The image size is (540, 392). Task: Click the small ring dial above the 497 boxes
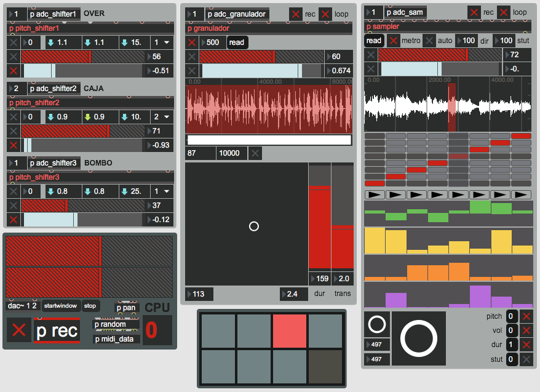[377, 324]
